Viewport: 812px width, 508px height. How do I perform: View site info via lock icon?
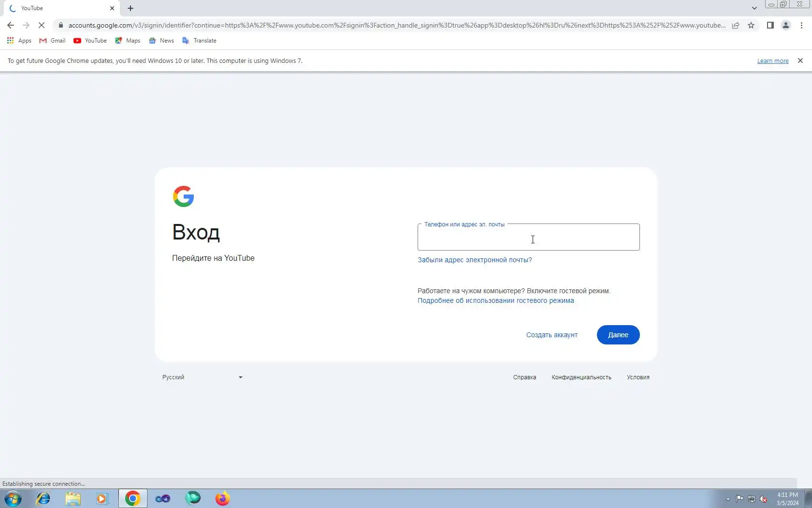pos(61,25)
